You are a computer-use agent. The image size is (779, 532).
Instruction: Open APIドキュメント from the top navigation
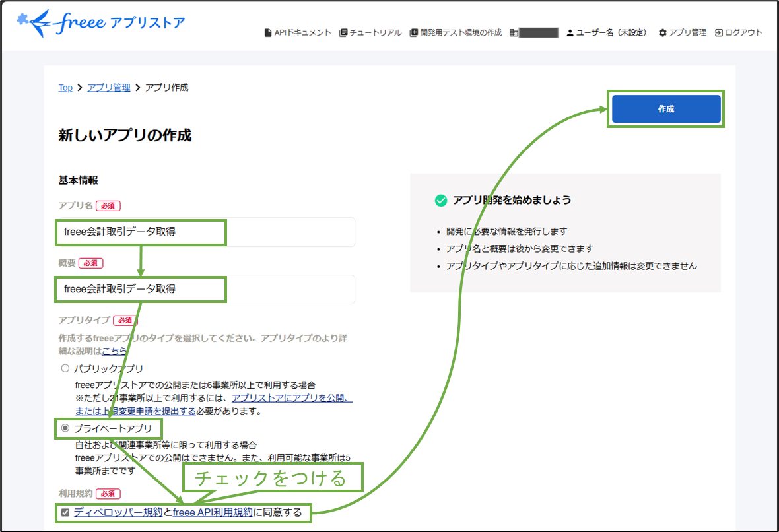click(x=301, y=32)
